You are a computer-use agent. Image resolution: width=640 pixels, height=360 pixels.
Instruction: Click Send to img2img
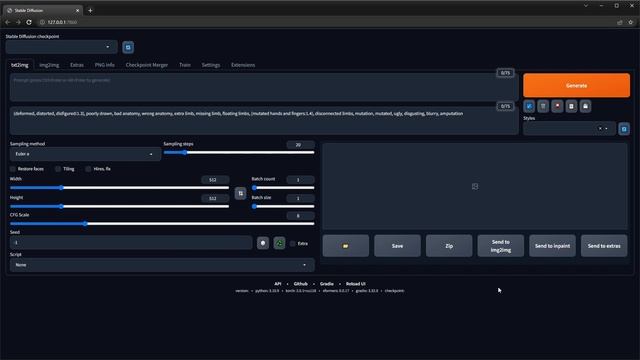501,246
